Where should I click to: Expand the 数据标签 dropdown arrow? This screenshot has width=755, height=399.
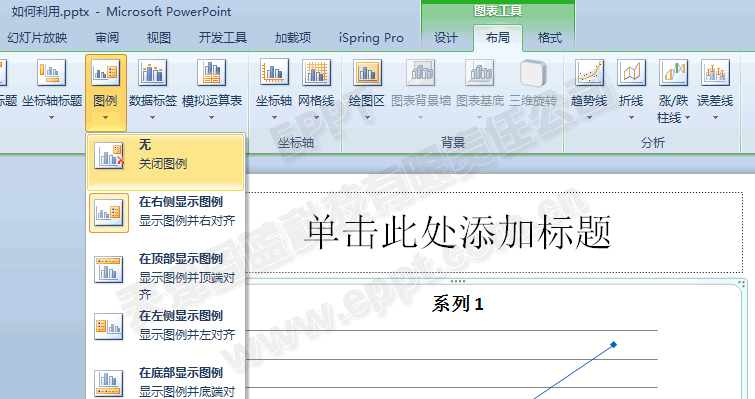point(153,117)
